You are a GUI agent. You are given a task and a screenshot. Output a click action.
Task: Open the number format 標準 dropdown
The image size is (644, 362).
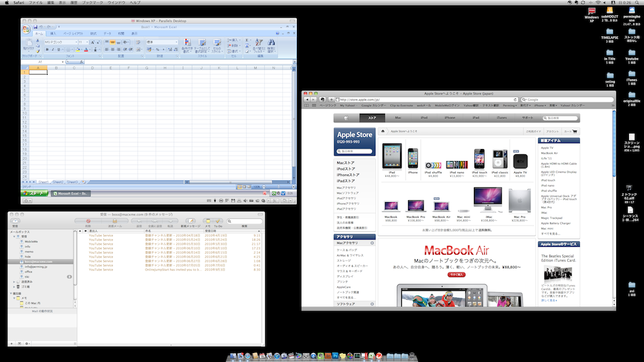point(177,42)
